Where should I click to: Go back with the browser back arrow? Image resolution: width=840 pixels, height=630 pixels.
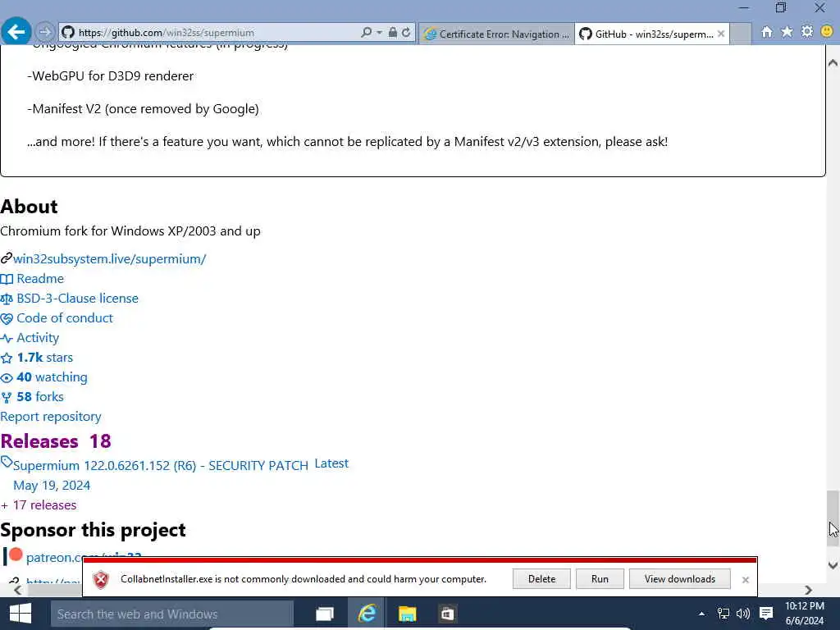click(x=16, y=32)
